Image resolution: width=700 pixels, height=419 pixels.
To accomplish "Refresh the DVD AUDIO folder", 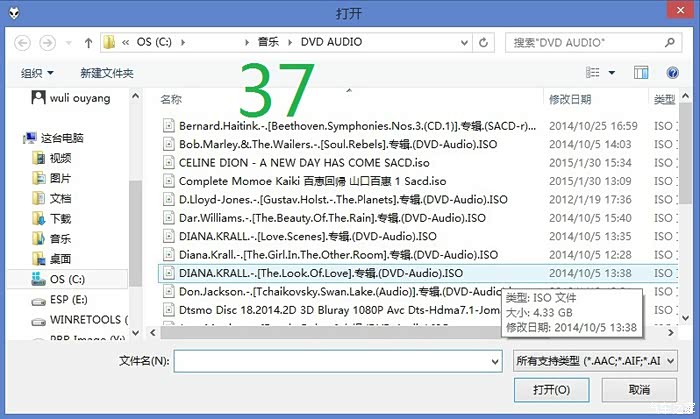I will [x=483, y=42].
